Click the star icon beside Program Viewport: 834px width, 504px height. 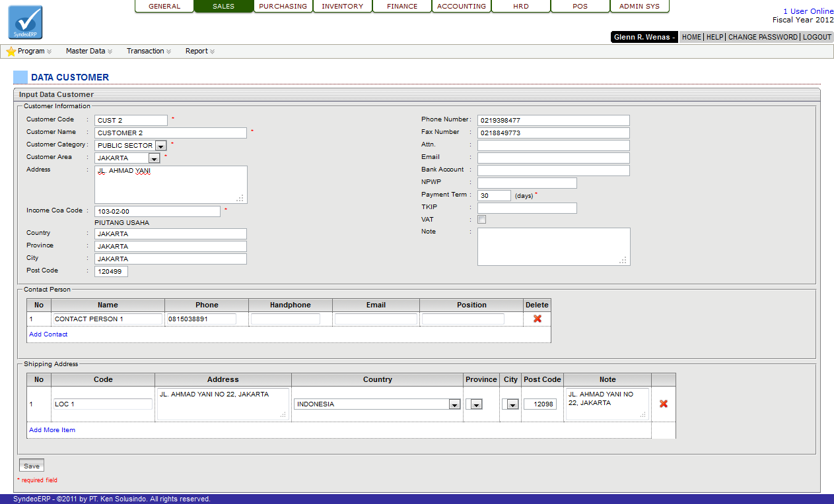tap(11, 51)
